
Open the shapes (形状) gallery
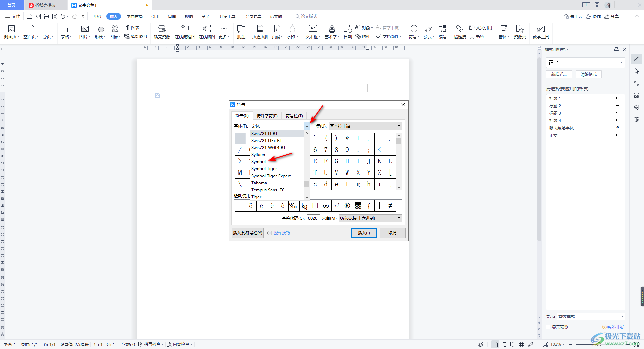pyautogui.click(x=100, y=32)
